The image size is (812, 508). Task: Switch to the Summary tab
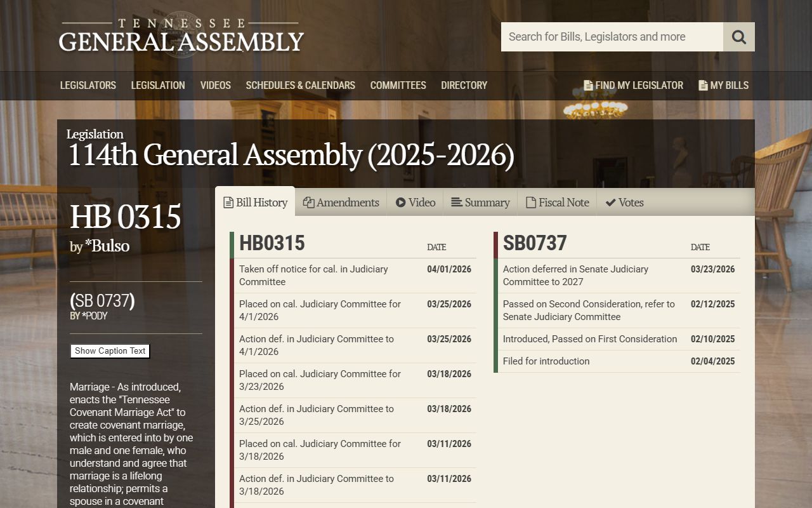pos(480,203)
